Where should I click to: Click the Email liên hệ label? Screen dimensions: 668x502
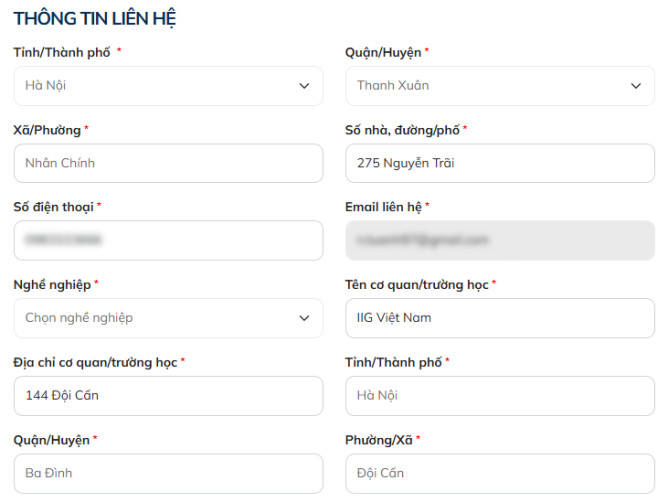(384, 207)
